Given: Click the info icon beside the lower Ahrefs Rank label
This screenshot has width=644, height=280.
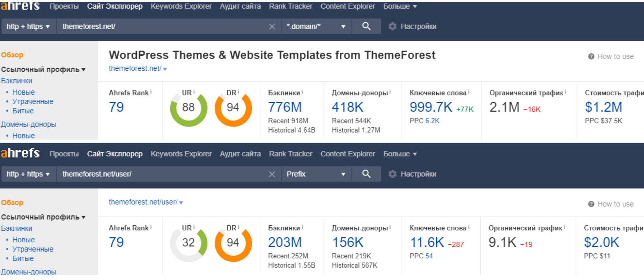Looking at the screenshot, I should tap(151, 227).
